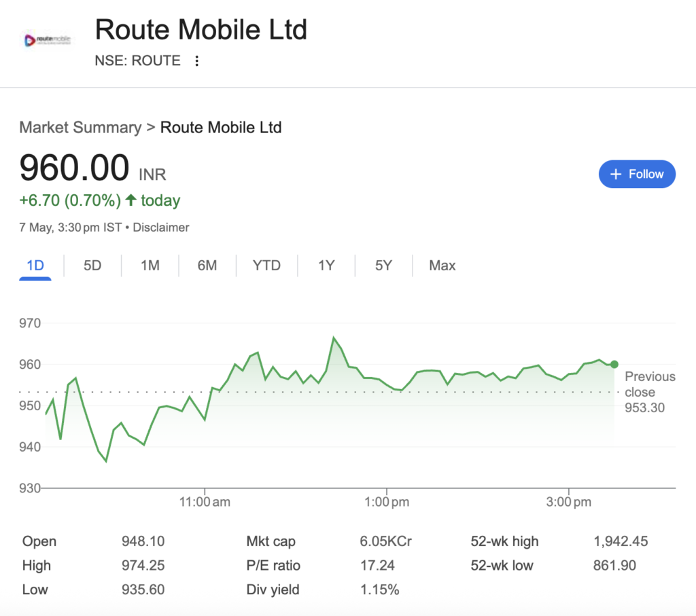Switch chart to 1M range
This screenshot has width=696, height=616.
pyautogui.click(x=150, y=266)
